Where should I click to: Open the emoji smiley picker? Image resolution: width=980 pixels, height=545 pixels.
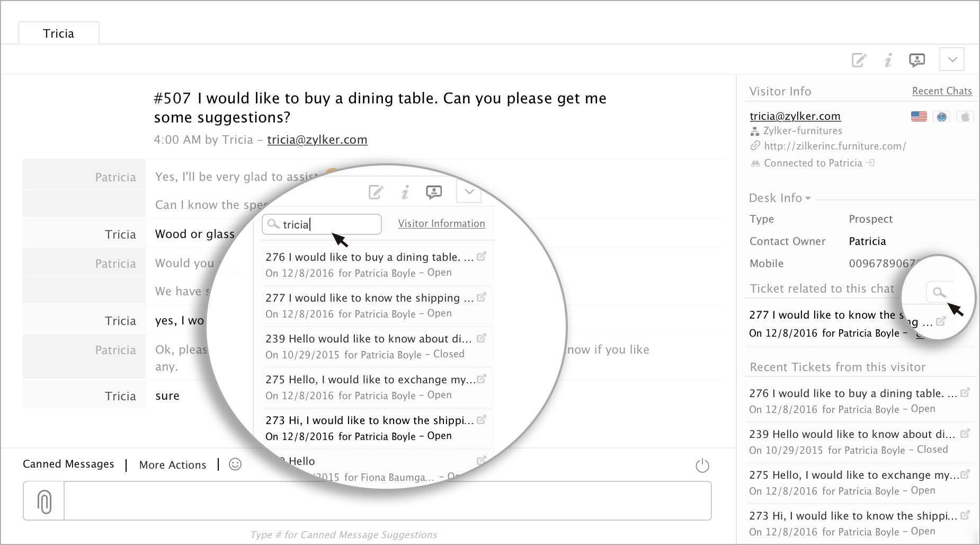[235, 464]
